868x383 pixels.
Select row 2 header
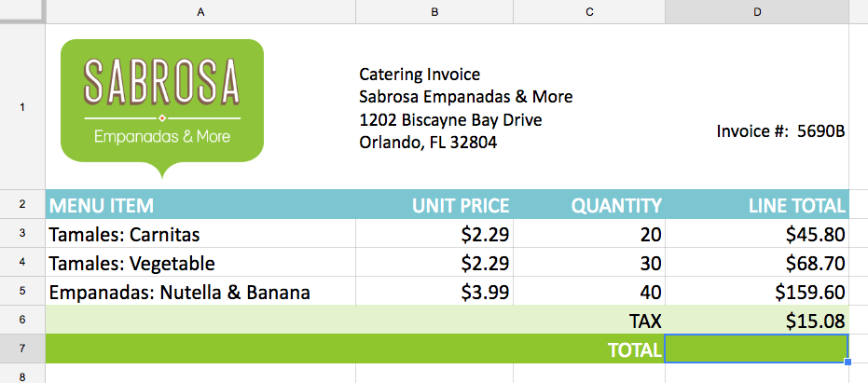22,205
